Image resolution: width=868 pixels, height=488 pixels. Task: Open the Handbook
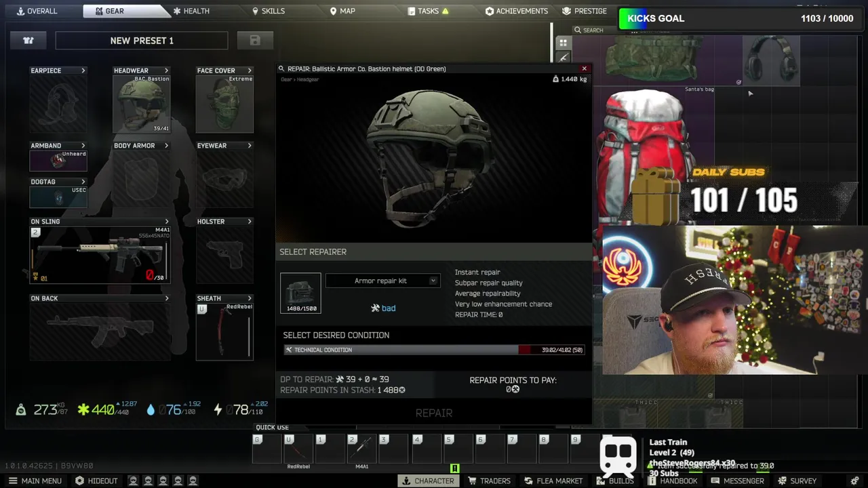tap(673, 481)
